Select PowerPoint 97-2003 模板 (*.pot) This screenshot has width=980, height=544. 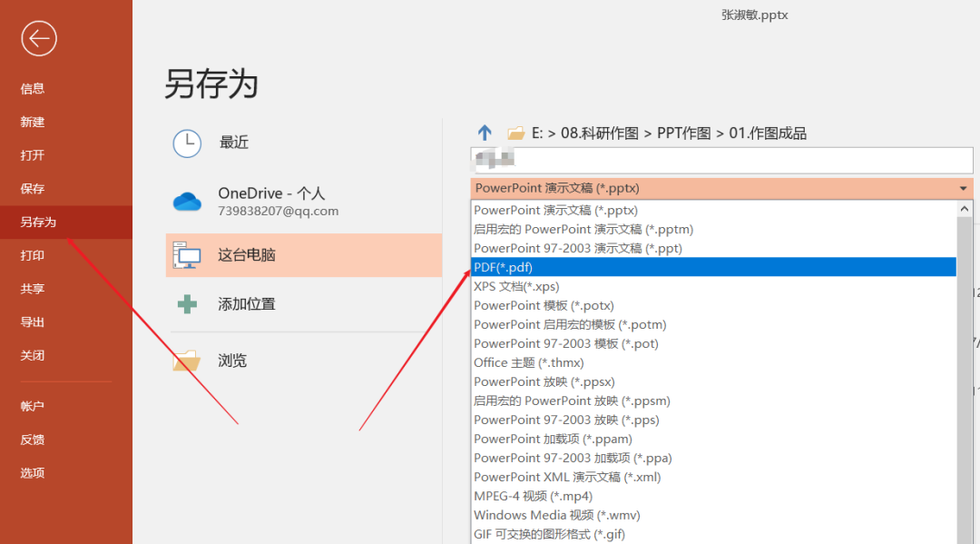tap(713, 343)
